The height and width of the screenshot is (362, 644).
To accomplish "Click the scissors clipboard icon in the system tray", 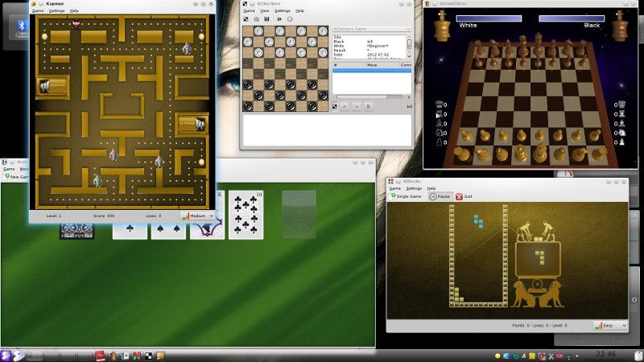I will (x=551, y=356).
